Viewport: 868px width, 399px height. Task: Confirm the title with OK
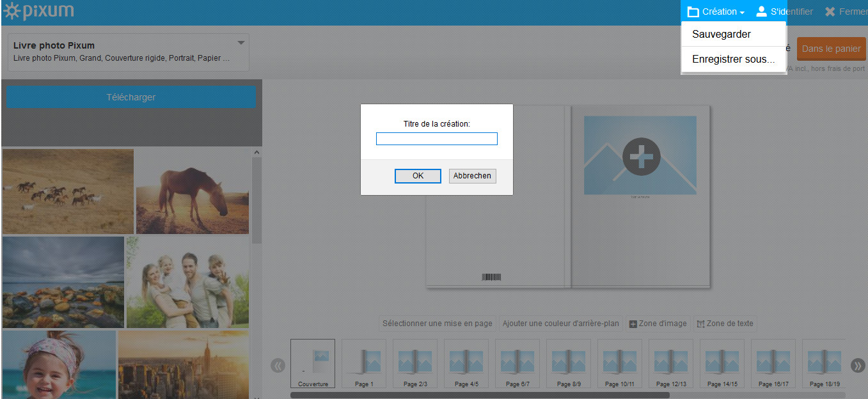418,176
